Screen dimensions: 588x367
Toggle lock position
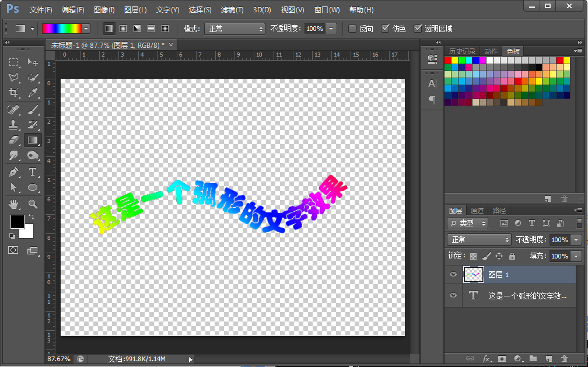[499, 256]
